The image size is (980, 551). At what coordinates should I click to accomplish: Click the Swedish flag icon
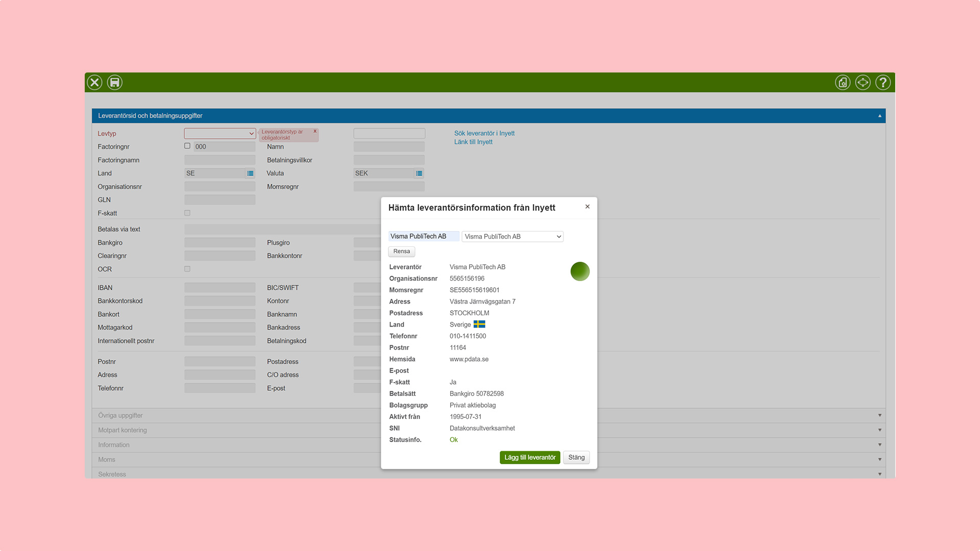[x=479, y=324]
